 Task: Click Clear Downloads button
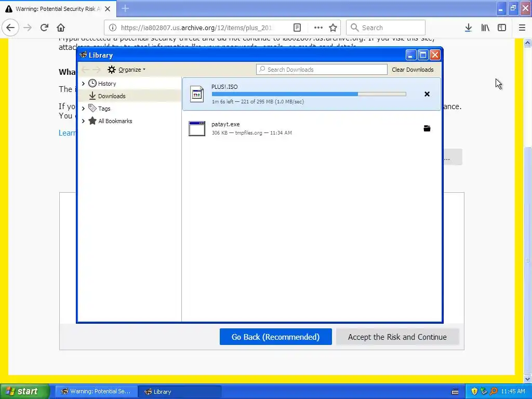click(413, 70)
